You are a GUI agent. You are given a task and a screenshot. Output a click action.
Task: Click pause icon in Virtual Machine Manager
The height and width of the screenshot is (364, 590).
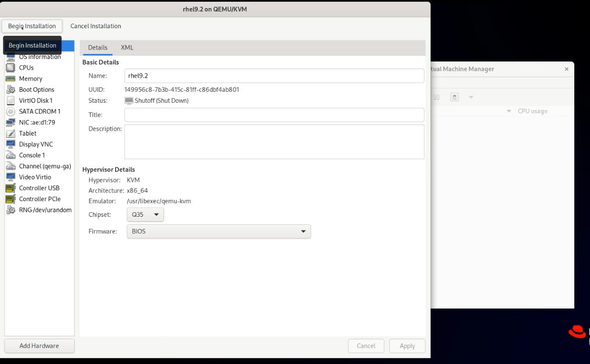point(437,97)
